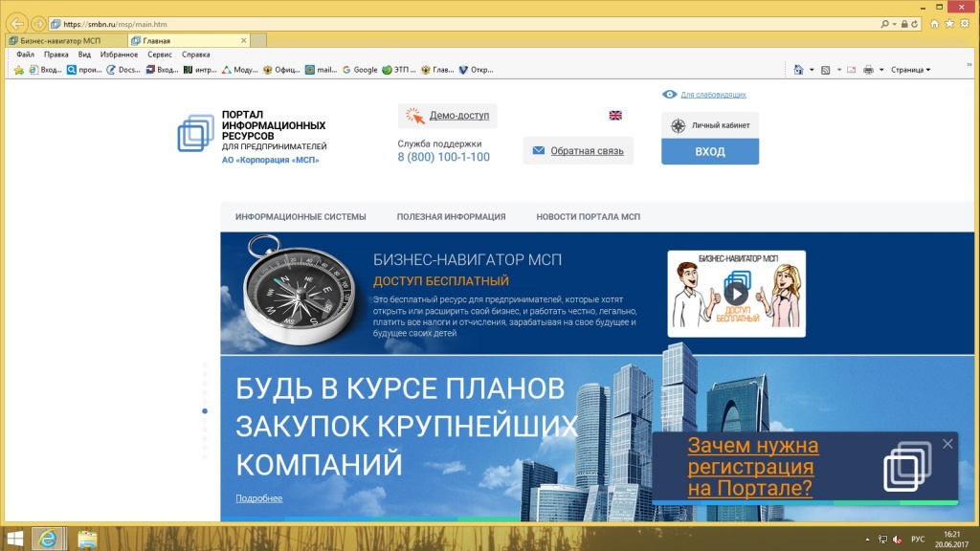Open the Избранное menu
980x551 pixels.
119,55
